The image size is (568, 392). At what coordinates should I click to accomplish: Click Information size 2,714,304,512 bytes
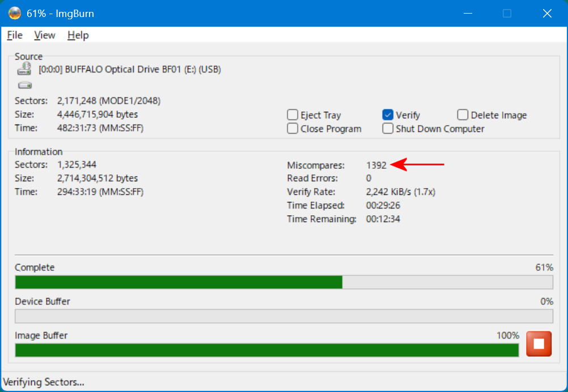[98, 178]
